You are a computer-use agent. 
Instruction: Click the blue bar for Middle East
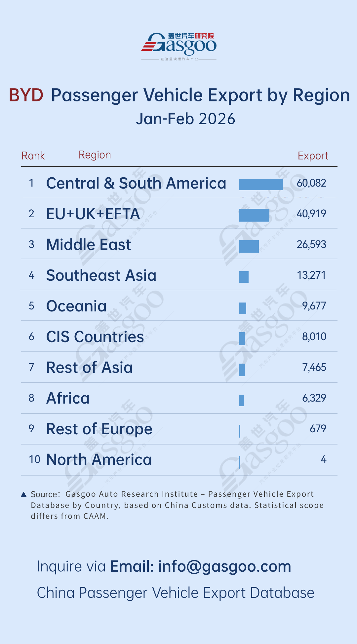click(249, 246)
